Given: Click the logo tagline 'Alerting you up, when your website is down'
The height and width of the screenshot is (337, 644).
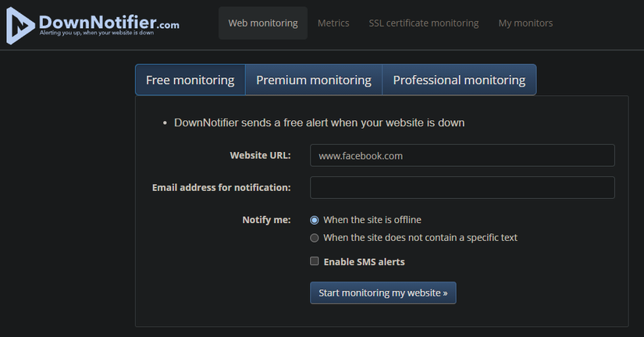Looking at the screenshot, I should point(97,33).
